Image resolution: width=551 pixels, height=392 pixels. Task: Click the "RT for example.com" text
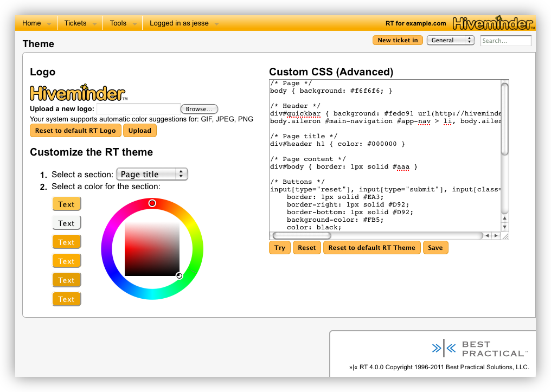point(416,23)
